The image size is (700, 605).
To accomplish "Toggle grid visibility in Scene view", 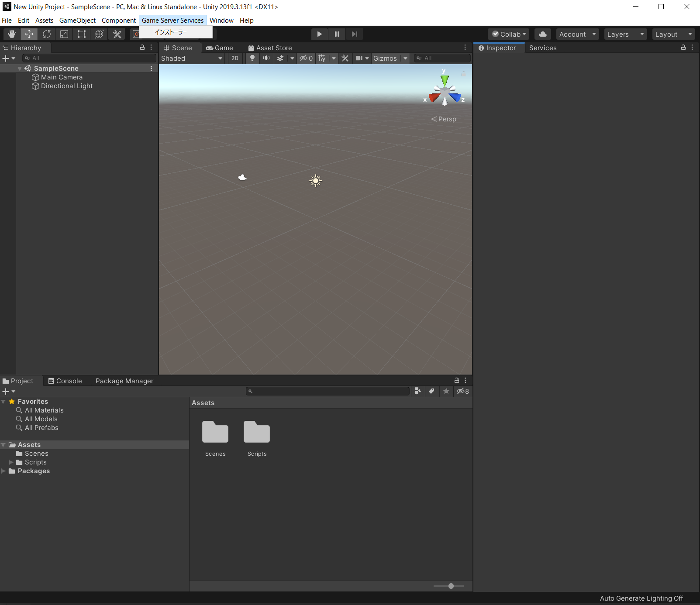I will 322,58.
